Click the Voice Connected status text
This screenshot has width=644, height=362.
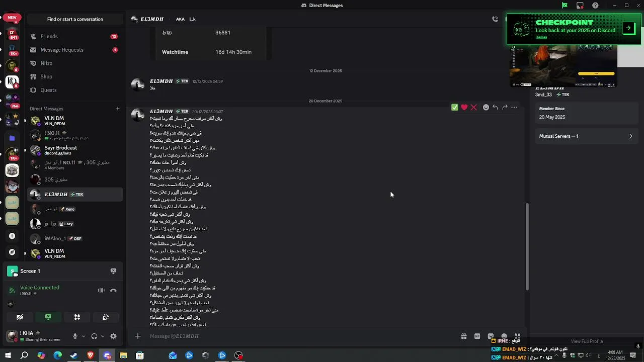(40, 288)
